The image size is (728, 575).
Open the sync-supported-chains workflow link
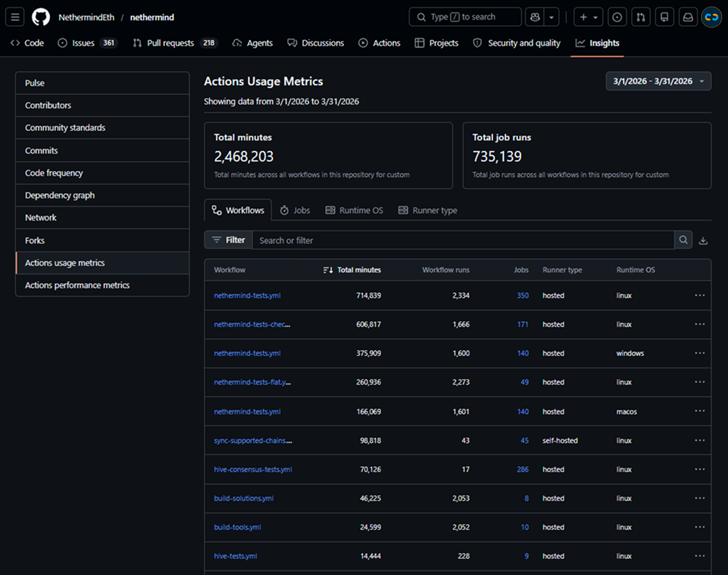253,440
